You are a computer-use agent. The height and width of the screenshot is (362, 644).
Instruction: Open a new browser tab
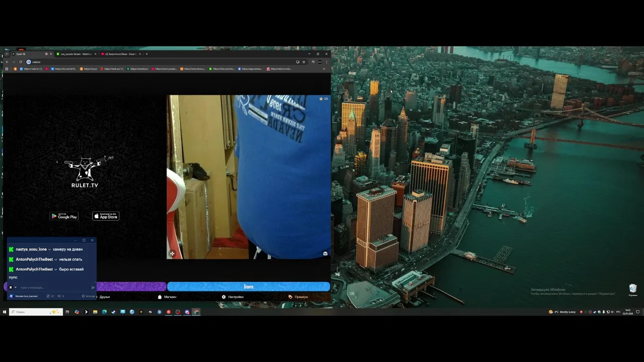[x=147, y=54]
